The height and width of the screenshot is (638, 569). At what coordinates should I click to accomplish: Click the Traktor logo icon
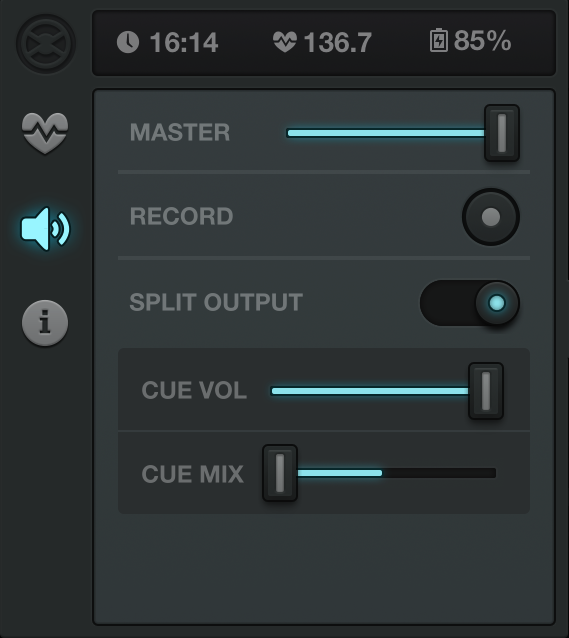click(x=46, y=44)
